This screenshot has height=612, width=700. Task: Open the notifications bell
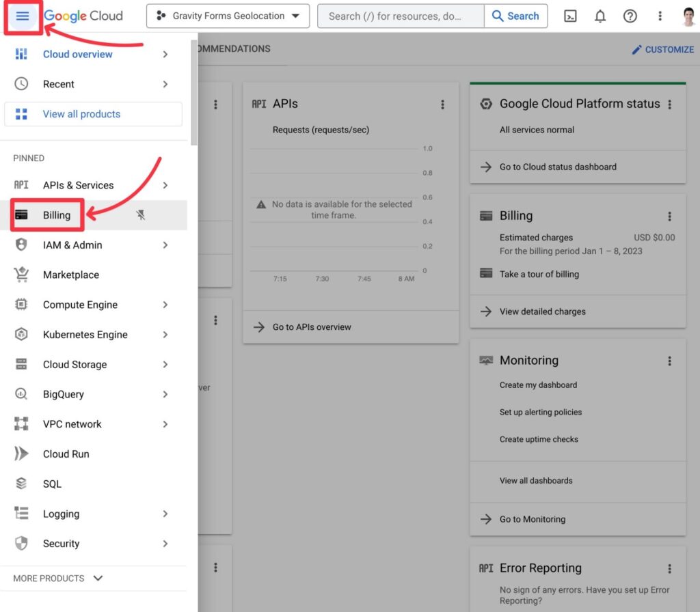(x=600, y=16)
